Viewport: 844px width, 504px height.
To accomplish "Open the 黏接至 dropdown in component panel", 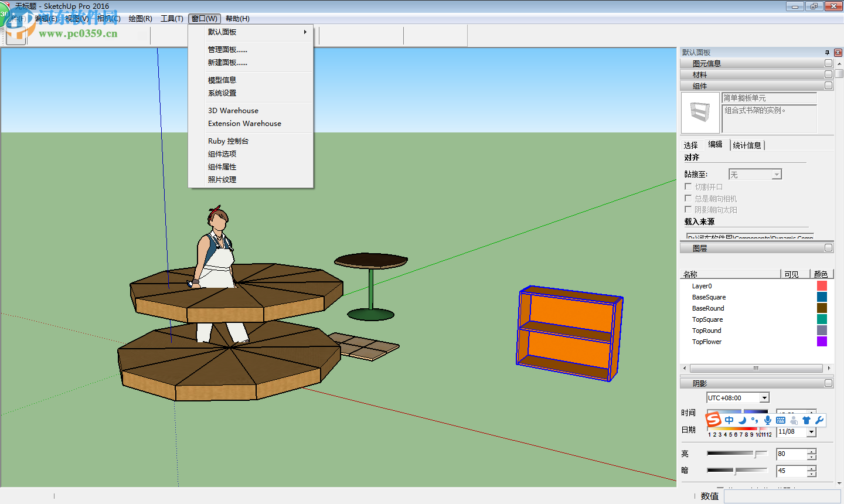I will (x=775, y=173).
